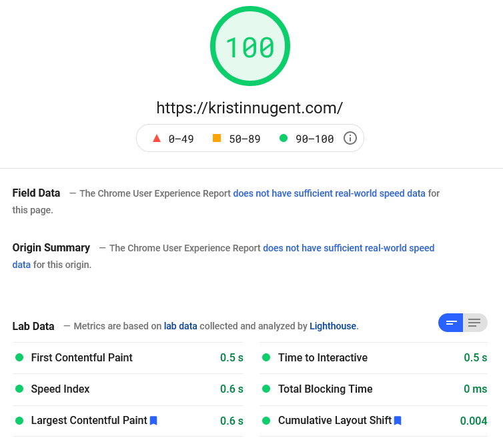The height and width of the screenshot is (448, 503).
Task: Click the Largest Contentful Paint bookmark icon
Action: 153,421
